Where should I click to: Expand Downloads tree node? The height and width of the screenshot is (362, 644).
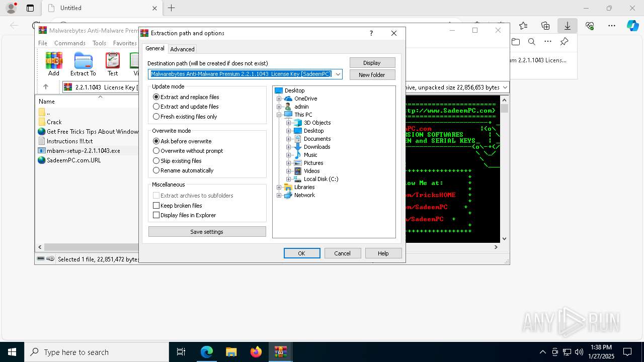click(289, 147)
